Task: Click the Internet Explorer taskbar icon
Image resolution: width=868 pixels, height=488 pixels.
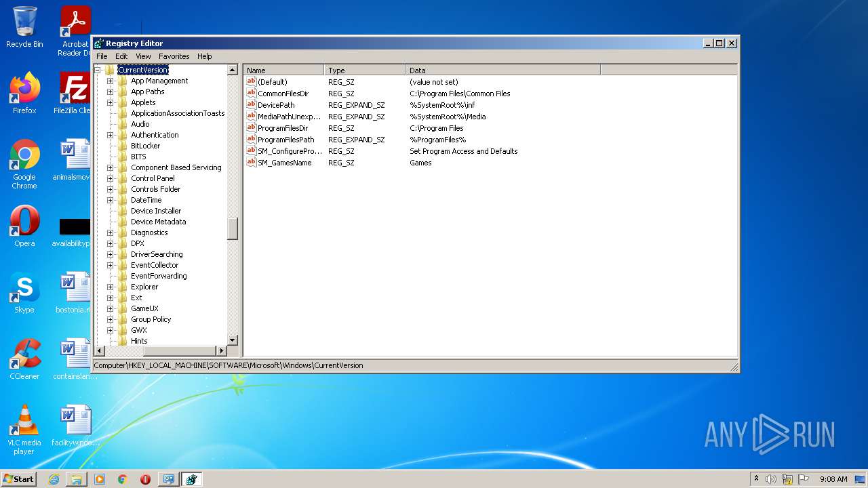Action: coord(54,479)
